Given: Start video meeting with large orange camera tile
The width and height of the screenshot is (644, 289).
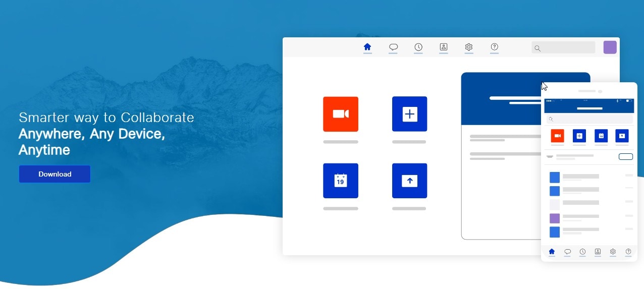Looking at the screenshot, I should pos(341,114).
